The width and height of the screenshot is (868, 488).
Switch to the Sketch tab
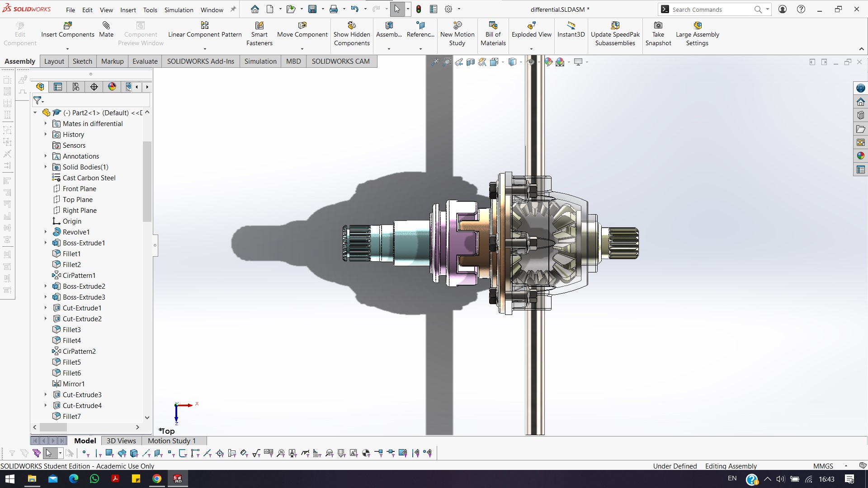82,61
